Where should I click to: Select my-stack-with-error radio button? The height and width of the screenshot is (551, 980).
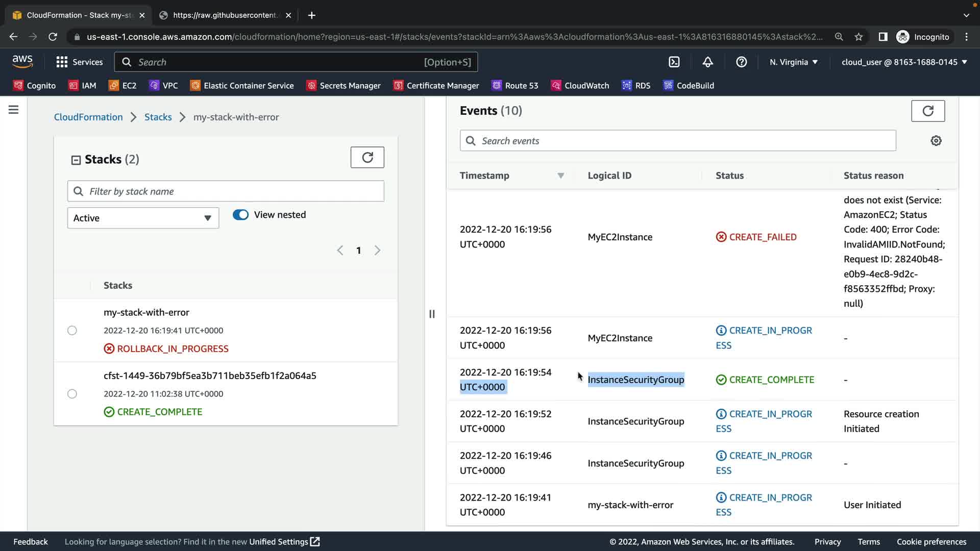point(72,331)
